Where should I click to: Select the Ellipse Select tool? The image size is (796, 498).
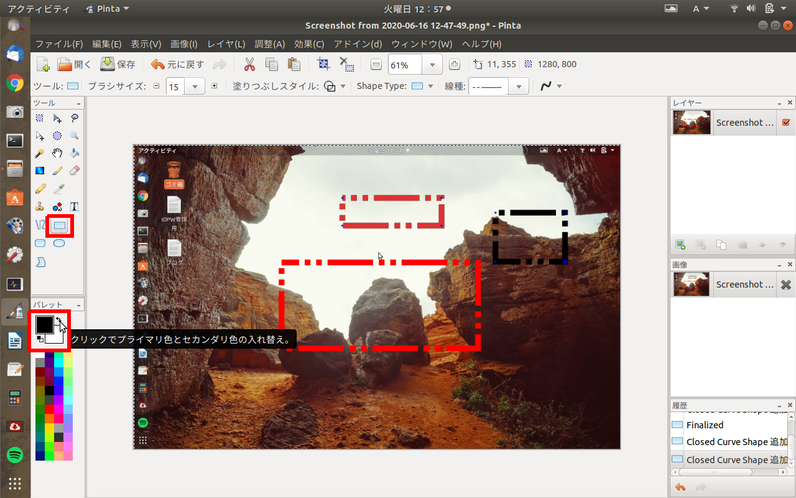(x=57, y=136)
